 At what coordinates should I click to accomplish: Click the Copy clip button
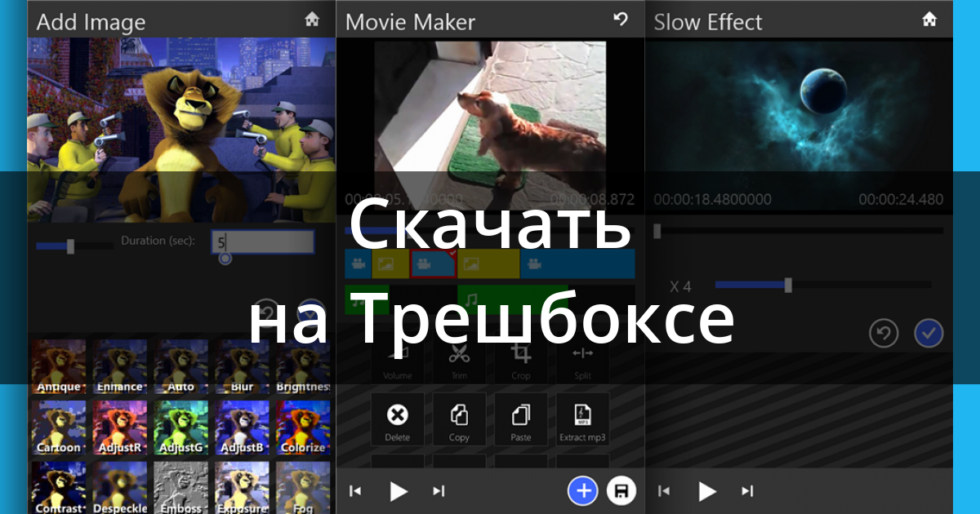coord(459,420)
